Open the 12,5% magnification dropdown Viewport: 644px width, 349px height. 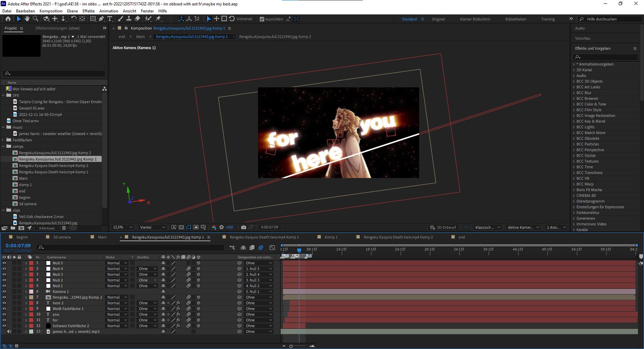[123, 227]
